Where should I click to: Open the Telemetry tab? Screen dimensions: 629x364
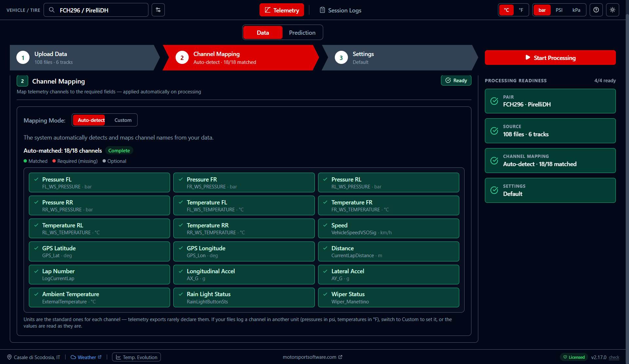click(282, 10)
